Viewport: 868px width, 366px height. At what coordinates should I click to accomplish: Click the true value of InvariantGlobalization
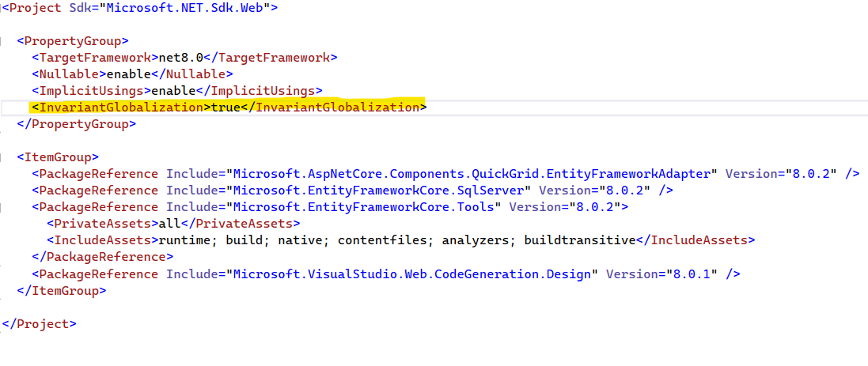[226, 108]
